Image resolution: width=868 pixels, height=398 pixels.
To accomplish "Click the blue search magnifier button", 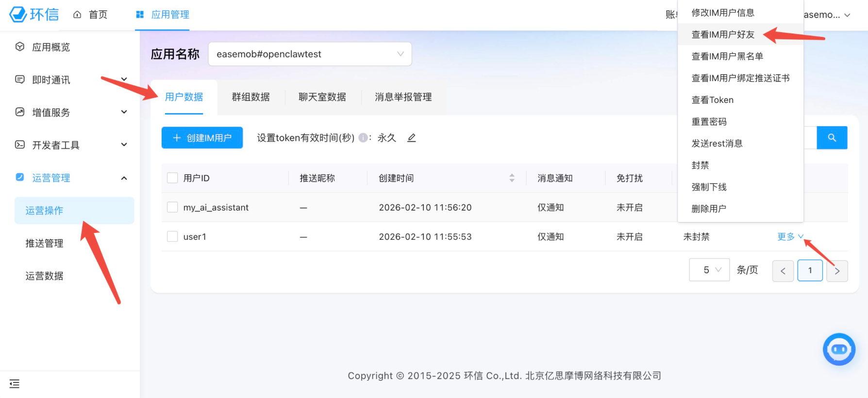I will click(x=832, y=138).
